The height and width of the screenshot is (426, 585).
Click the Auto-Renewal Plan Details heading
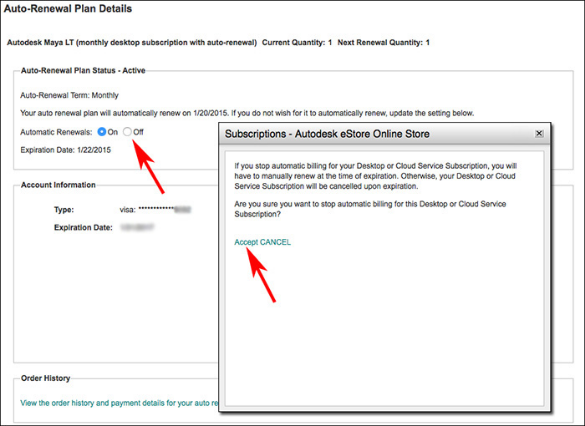tap(68, 9)
